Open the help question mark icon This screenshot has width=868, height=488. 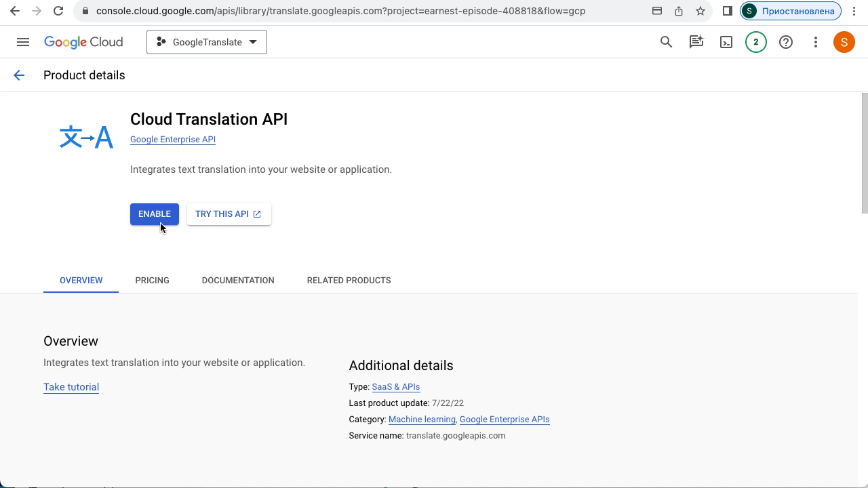(x=785, y=42)
